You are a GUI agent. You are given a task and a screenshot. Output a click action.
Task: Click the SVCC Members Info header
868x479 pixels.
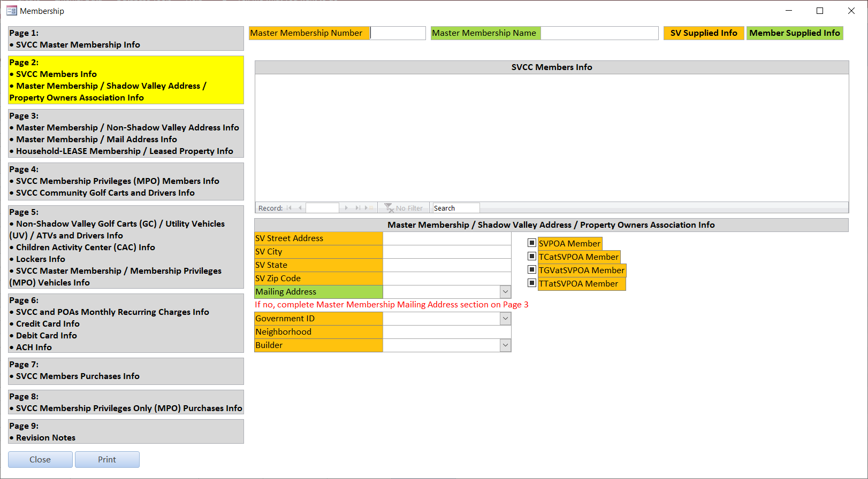coord(552,67)
